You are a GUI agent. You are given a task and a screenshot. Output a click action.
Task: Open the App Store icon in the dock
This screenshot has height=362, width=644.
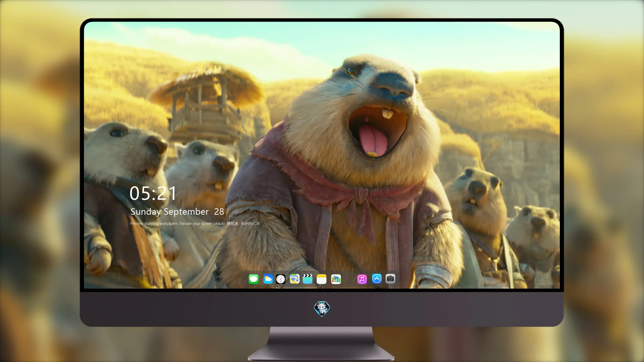377,279
